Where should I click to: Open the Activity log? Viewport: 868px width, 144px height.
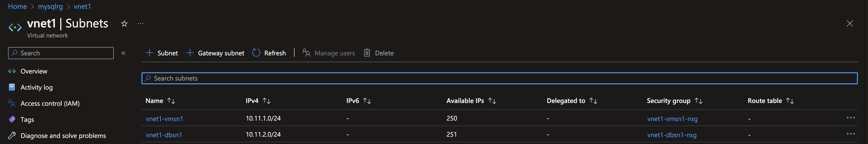click(37, 87)
